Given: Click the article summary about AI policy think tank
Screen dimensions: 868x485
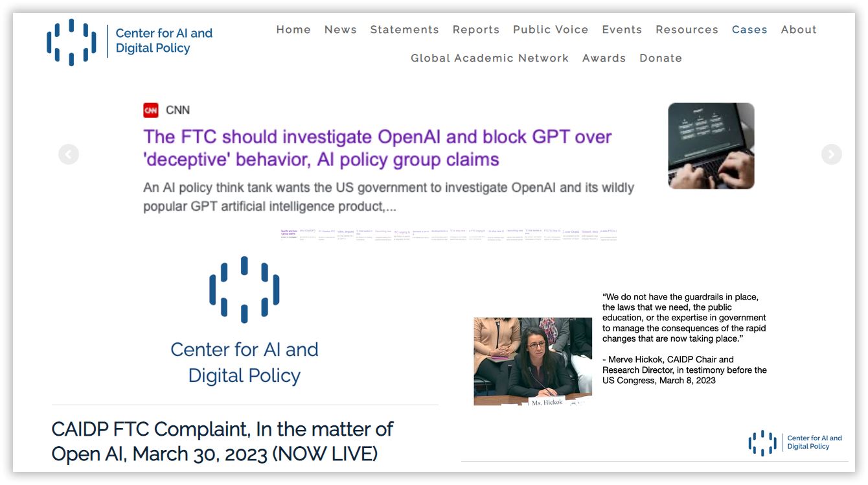Looking at the screenshot, I should 389,197.
